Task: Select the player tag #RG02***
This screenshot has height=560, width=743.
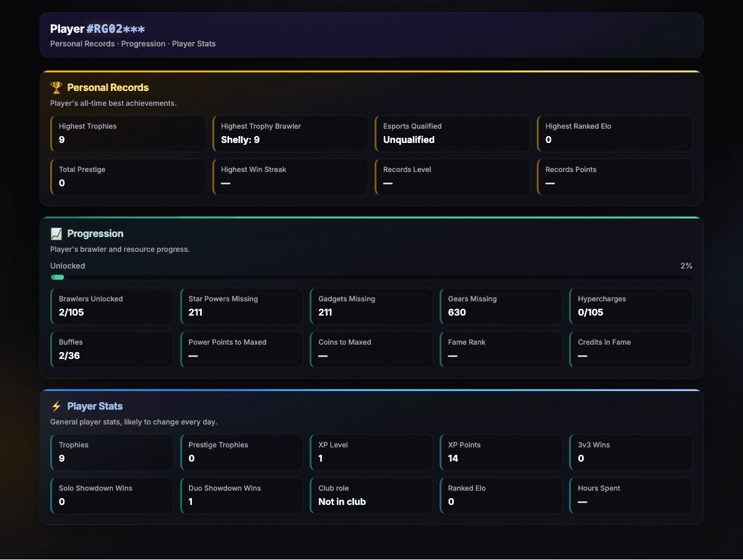Action: coord(116,29)
